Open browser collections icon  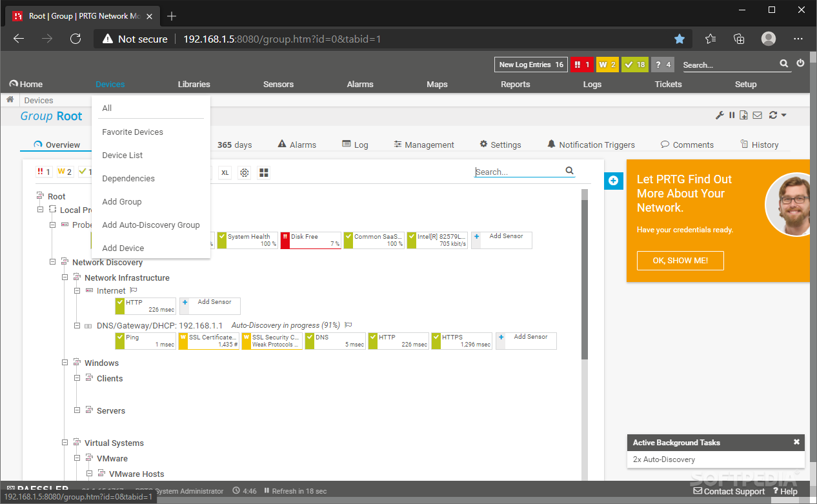740,39
